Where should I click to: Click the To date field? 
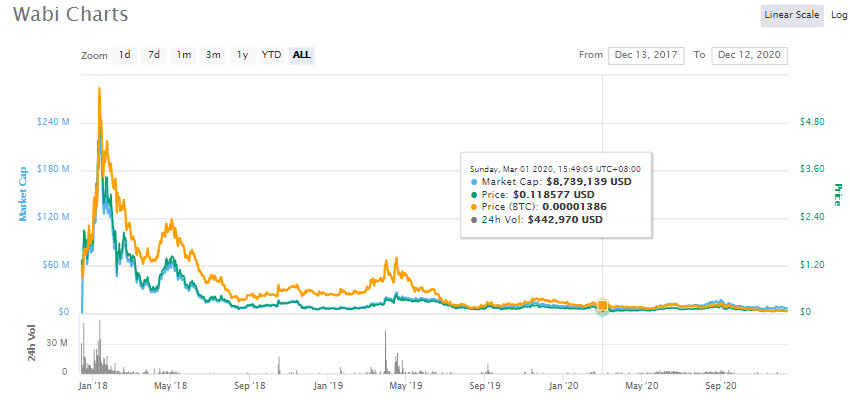click(x=750, y=55)
